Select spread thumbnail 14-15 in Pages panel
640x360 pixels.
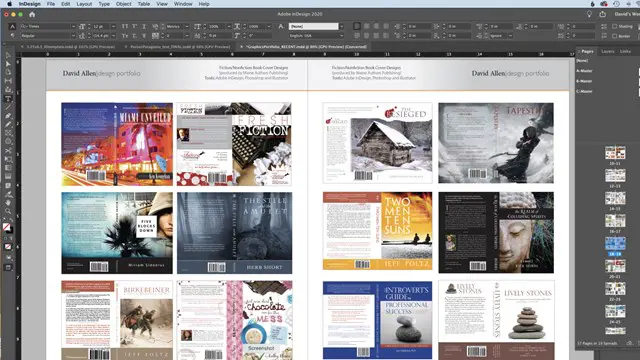(x=615, y=198)
